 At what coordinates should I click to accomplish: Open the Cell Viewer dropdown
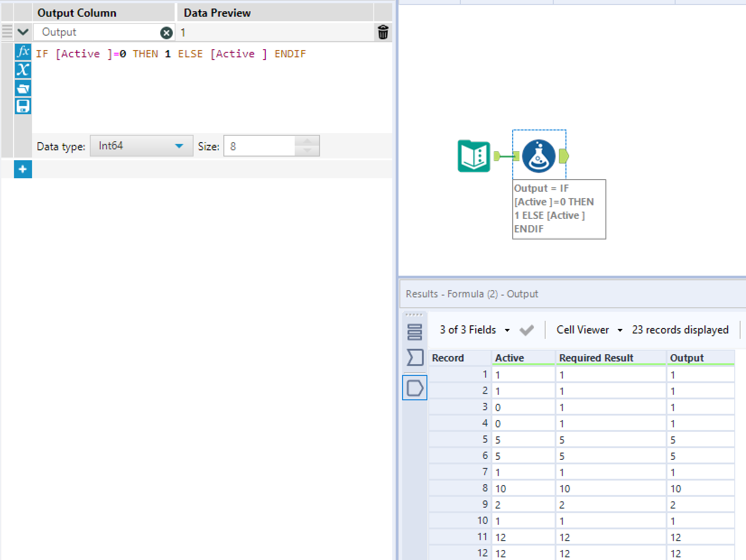click(x=621, y=330)
